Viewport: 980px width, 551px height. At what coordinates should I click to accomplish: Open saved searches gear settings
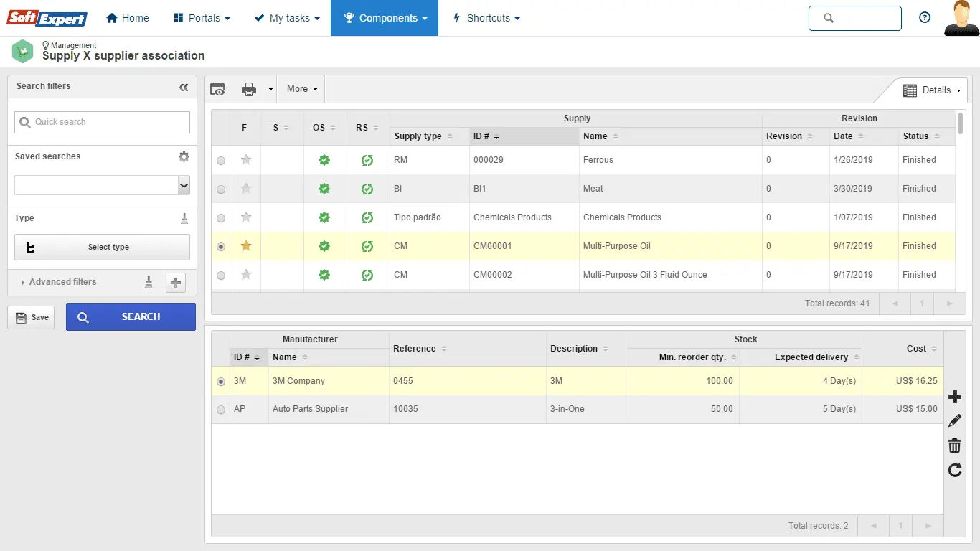(184, 156)
